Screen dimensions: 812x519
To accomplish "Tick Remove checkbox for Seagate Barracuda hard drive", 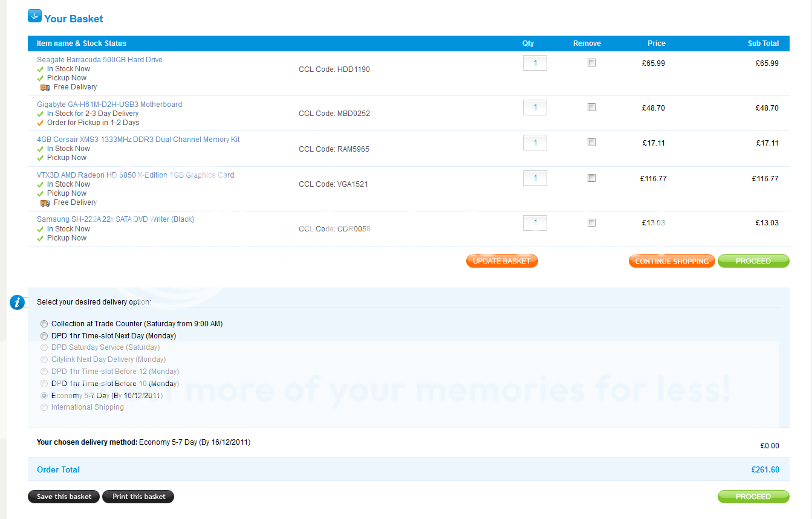I will point(591,62).
